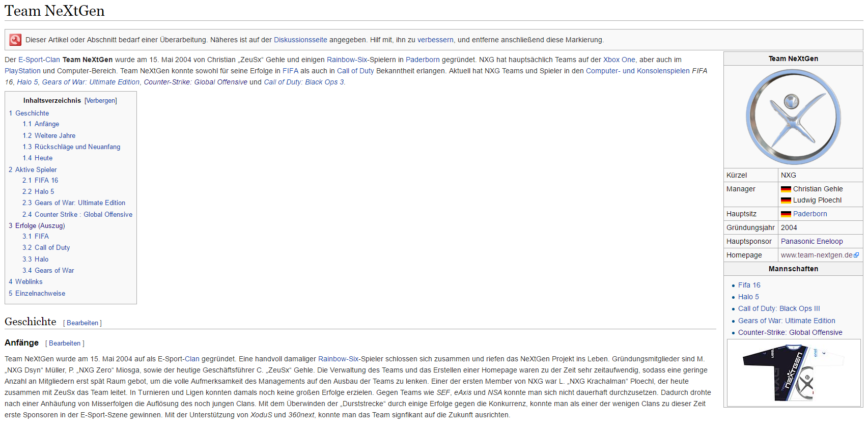Open the Call of Duty link in intro

coord(355,71)
